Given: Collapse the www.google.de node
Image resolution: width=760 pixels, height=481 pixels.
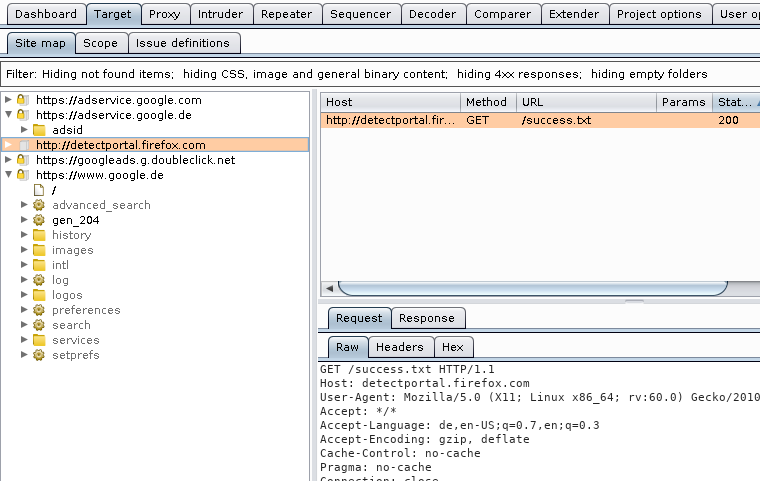Looking at the screenshot, I should (8, 175).
